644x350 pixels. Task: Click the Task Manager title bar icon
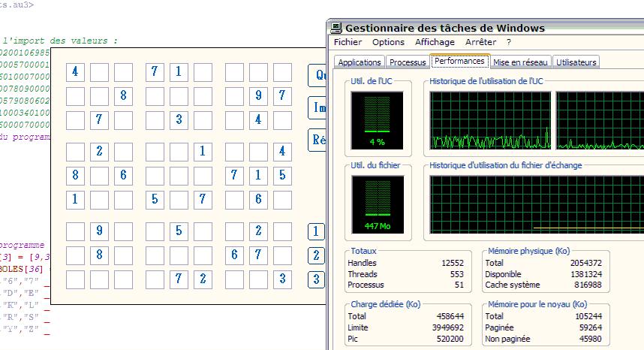336,28
